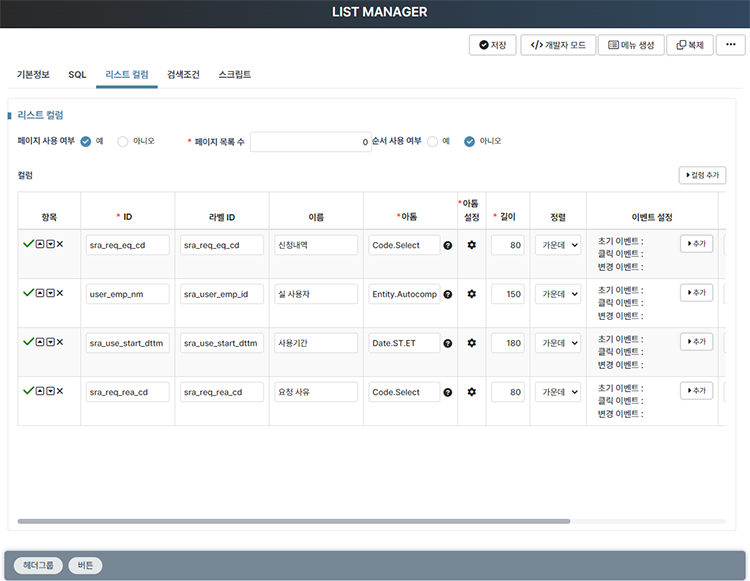Viewport: 750px width, 581px height.
Task: Expand 정렬 dropdown in user_emp_nm row
Action: (557, 294)
